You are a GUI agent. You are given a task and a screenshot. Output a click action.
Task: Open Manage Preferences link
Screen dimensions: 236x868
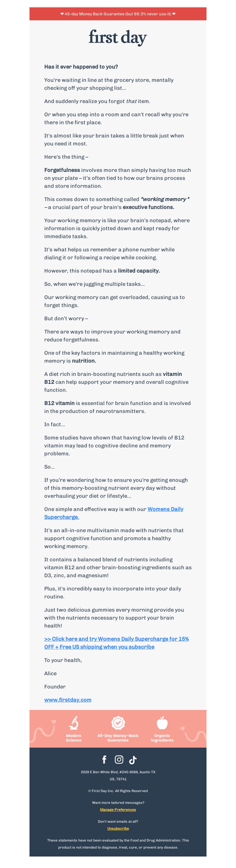[118, 809]
